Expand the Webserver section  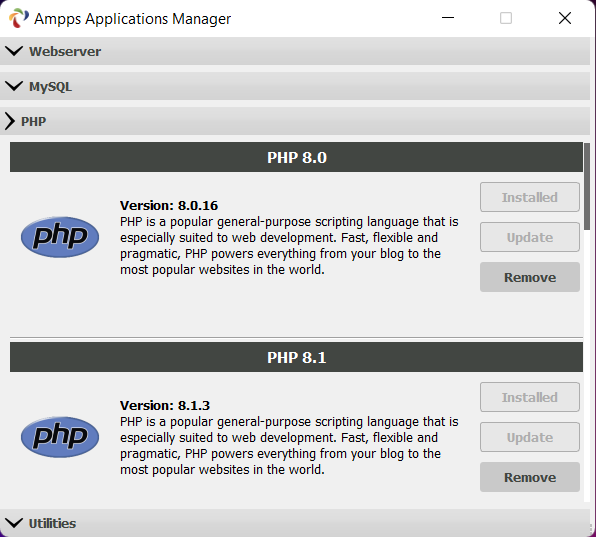(x=295, y=51)
